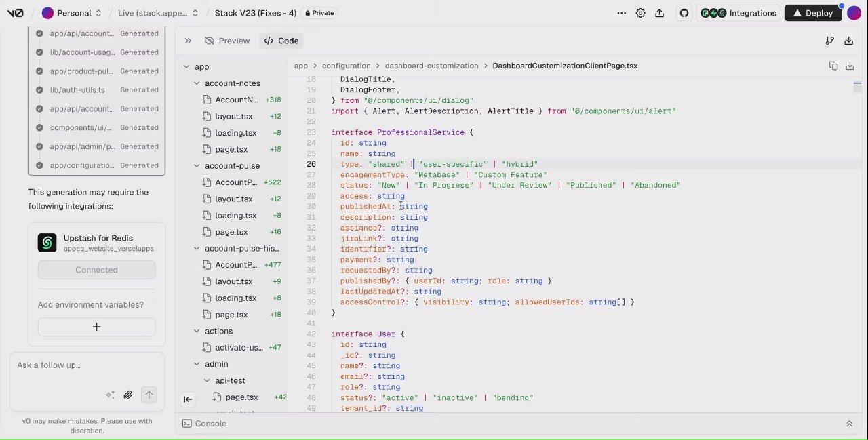Click the Console terminal icon

coord(186,424)
